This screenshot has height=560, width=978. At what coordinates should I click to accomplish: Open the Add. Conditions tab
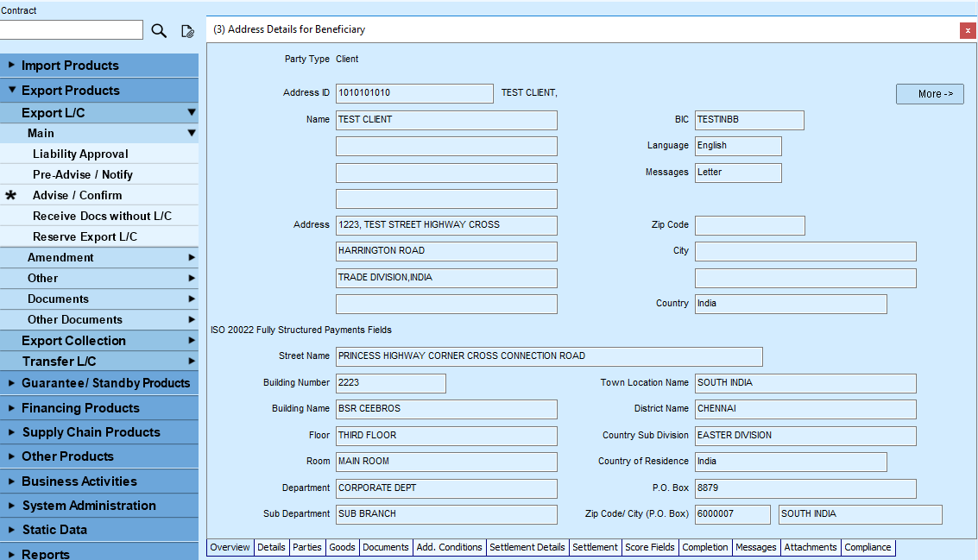(449, 548)
